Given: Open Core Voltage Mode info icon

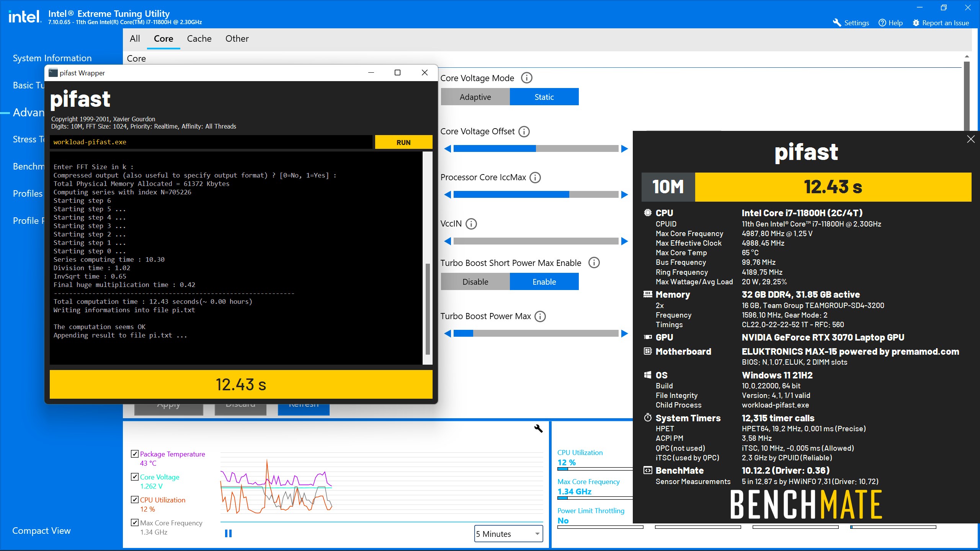Looking at the screenshot, I should pyautogui.click(x=527, y=78).
